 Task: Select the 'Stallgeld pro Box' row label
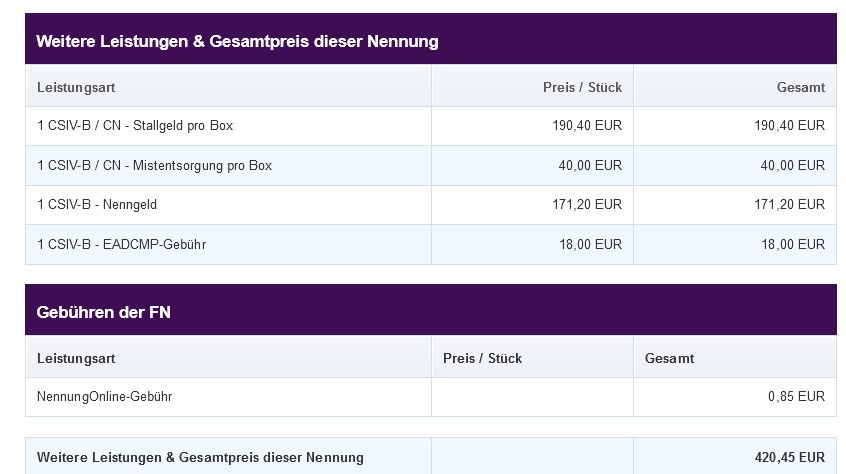(x=135, y=126)
